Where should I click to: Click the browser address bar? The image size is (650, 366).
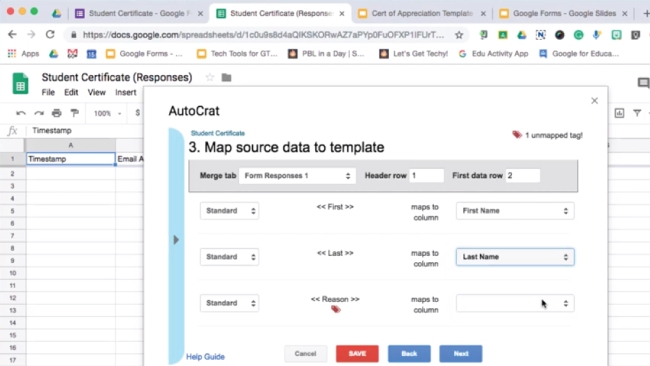263,35
